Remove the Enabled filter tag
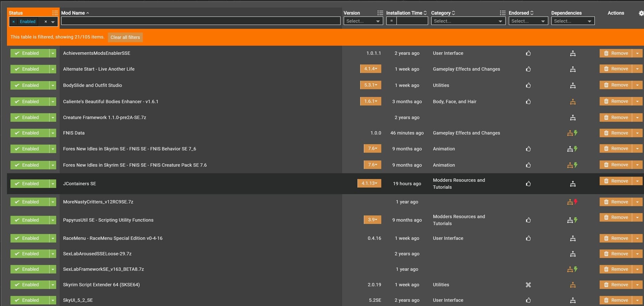Image resolution: width=644 pixels, height=306 pixels. point(13,22)
